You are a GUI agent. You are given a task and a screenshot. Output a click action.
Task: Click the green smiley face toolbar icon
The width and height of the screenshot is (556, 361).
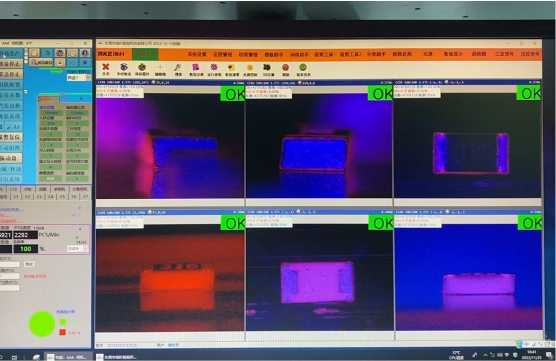(302, 67)
